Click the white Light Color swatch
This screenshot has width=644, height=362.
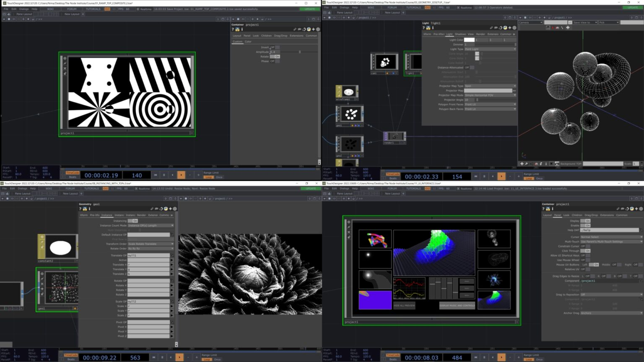point(469,40)
